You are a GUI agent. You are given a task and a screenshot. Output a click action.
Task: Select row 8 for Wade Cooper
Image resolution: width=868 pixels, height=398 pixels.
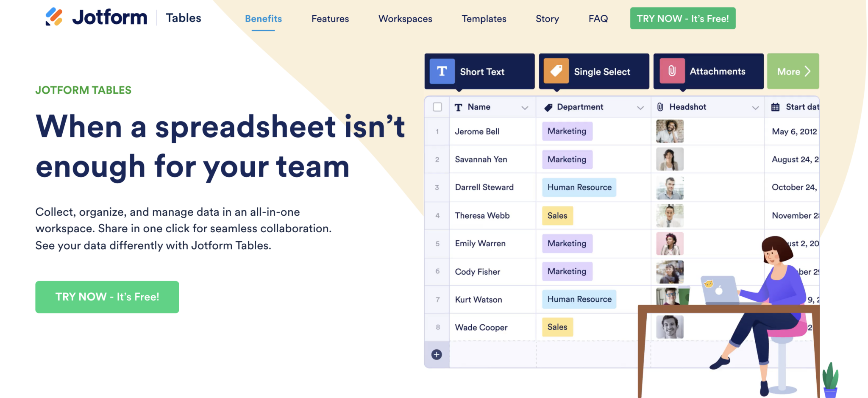point(437,327)
